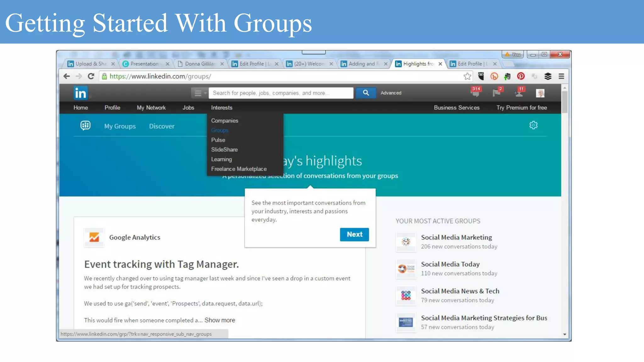Select SlideShare from Interests dropdown
Image resolution: width=644 pixels, height=362 pixels.
tap(224, 150)
